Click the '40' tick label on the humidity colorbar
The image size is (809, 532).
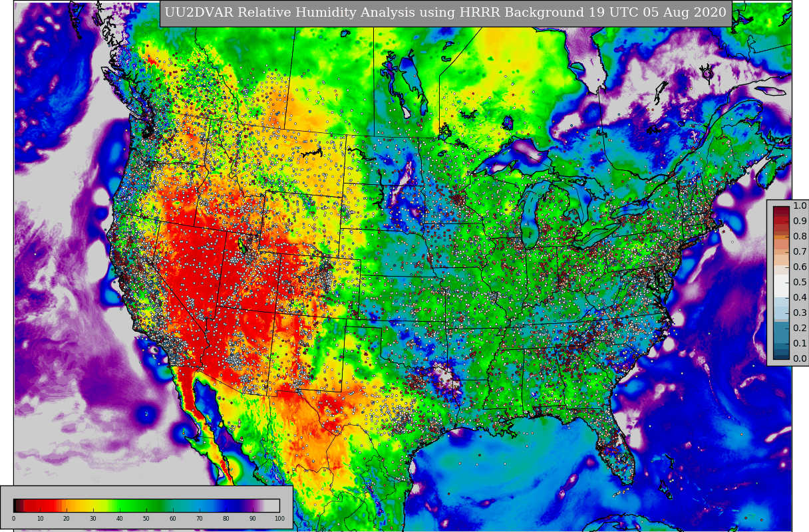(120, 519)
